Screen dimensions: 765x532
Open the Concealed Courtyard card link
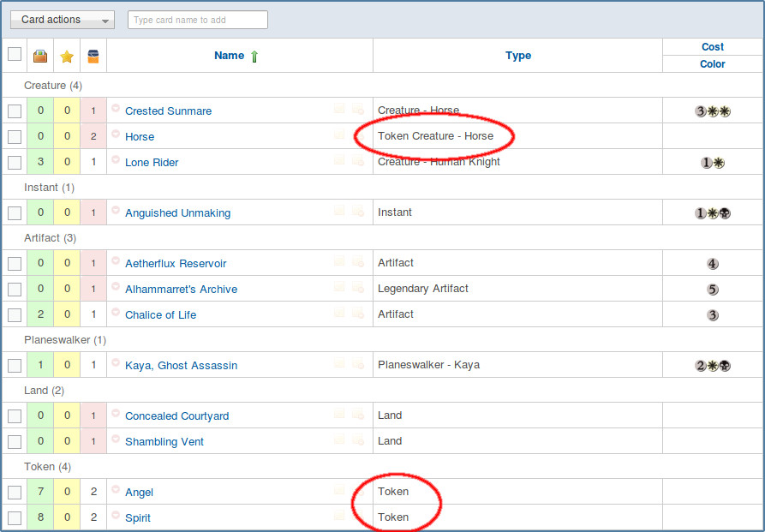click(x=176, y=416)
